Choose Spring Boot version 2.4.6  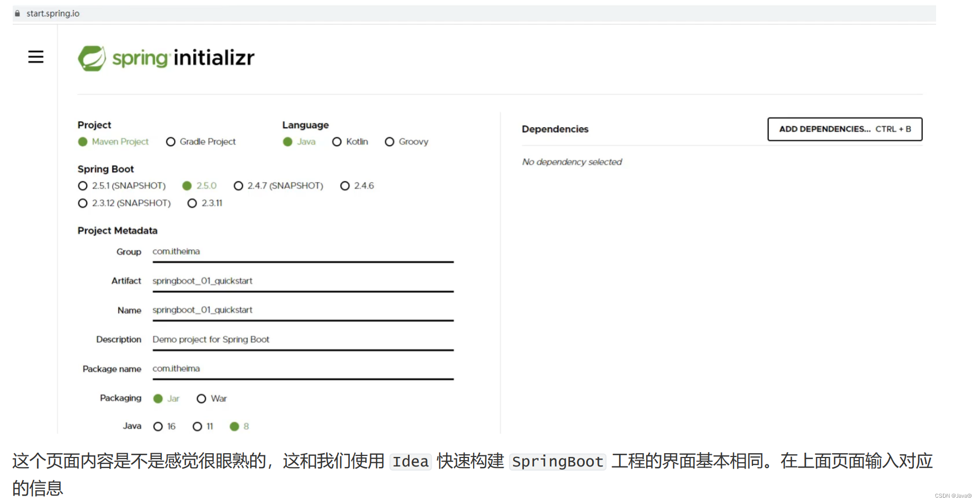(x=344, y=185)
